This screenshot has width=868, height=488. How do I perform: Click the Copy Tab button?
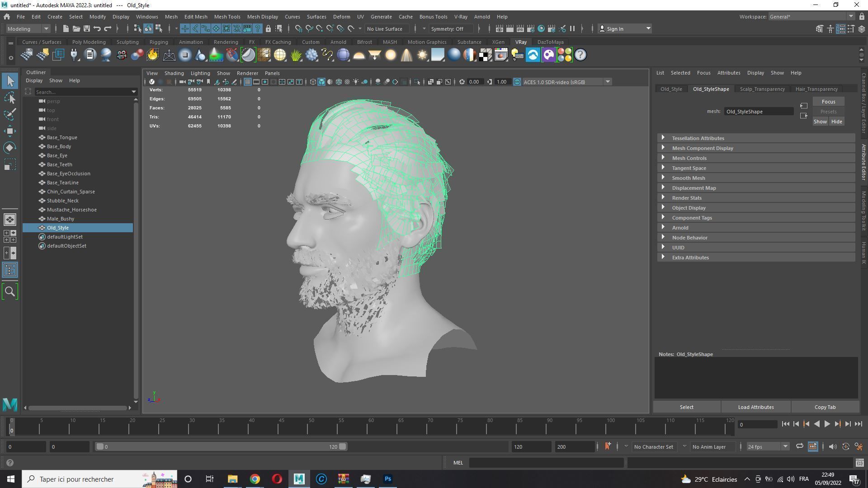825,407
